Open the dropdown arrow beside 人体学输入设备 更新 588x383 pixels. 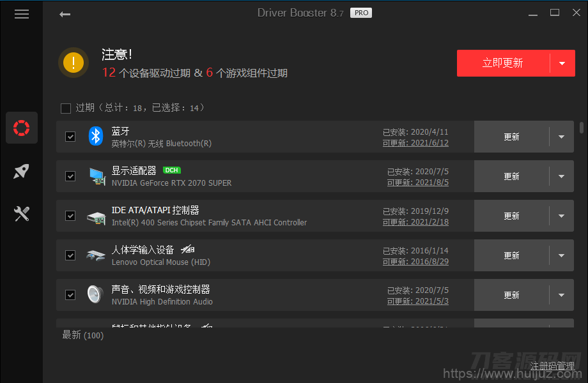(x=561, y=256)
